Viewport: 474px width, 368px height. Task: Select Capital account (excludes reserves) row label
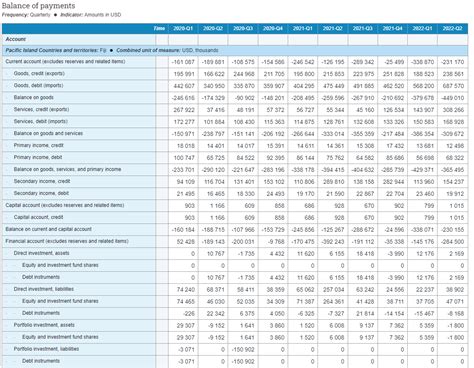coord(65,205)
